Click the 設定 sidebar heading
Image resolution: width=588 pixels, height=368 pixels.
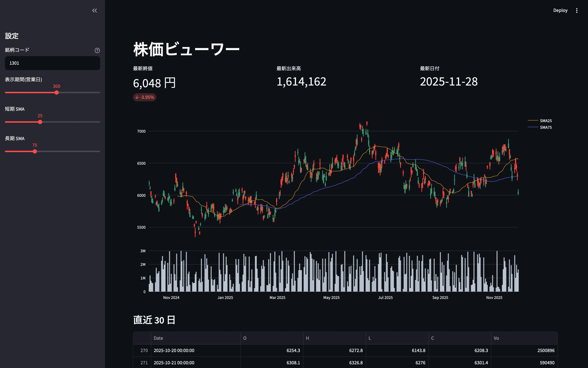pyautogui.click(x=12, y=36)
